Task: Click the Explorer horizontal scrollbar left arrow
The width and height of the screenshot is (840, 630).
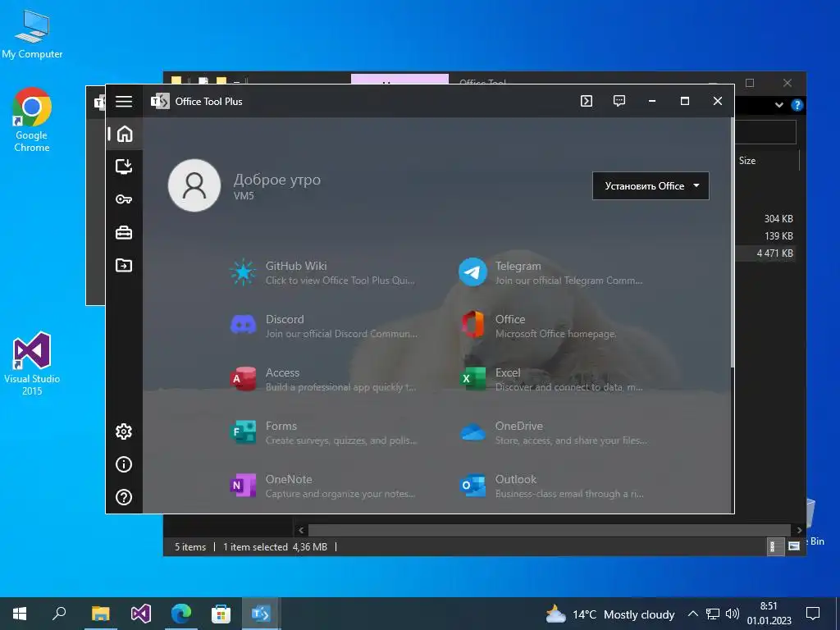Action: (x=301, y=531)
